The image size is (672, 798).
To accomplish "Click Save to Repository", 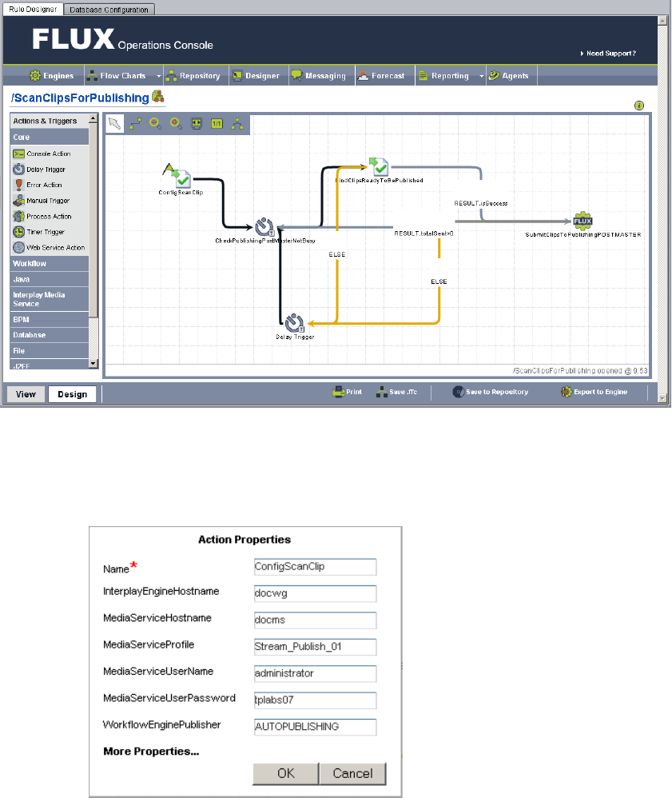I will (491, 392).
